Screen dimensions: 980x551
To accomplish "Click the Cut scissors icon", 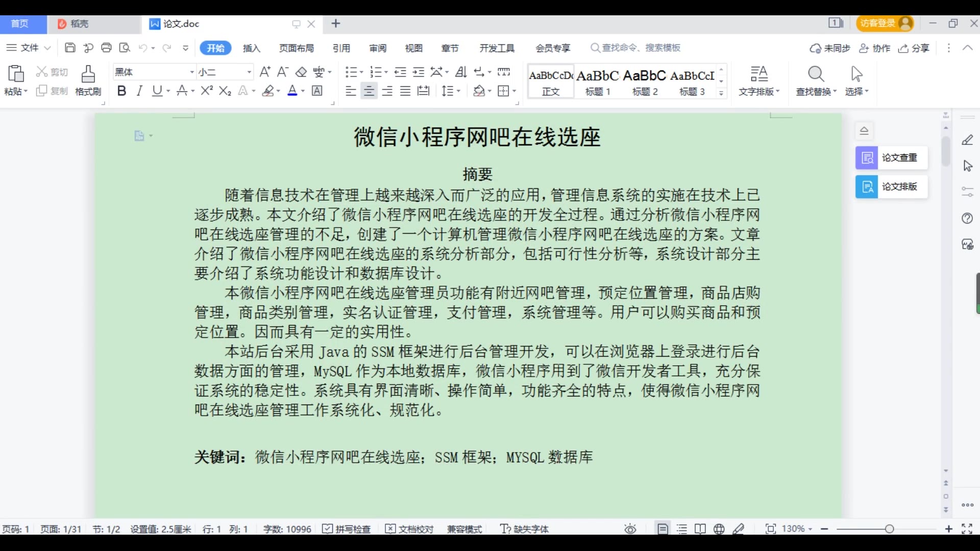I will pos(42,72).
